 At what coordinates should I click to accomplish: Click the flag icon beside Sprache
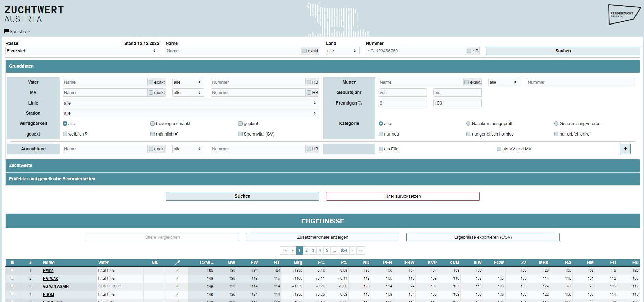pos(6,31)
